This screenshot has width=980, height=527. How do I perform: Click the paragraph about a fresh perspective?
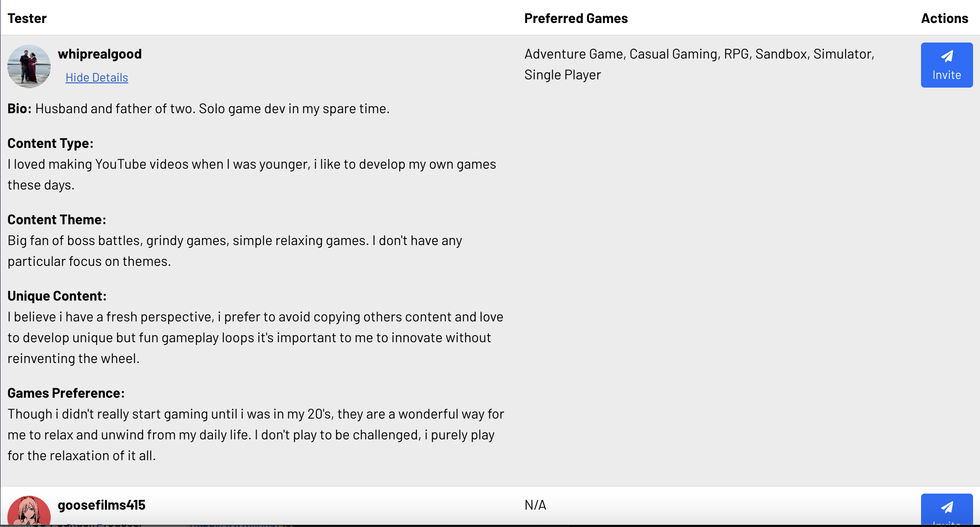[x=255, y=338]
